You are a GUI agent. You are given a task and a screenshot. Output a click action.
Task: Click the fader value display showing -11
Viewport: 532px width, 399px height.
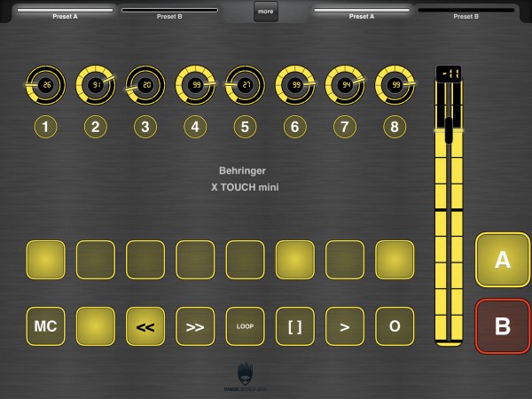point(449,74)
